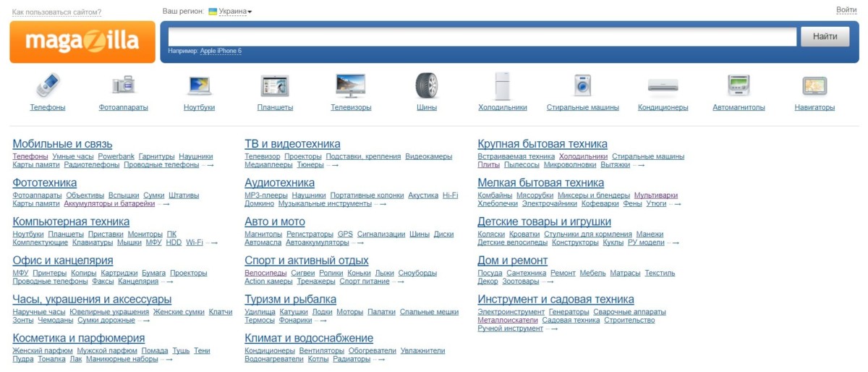
Task: Open the Украина region dropdown
Action: point(231,12)
